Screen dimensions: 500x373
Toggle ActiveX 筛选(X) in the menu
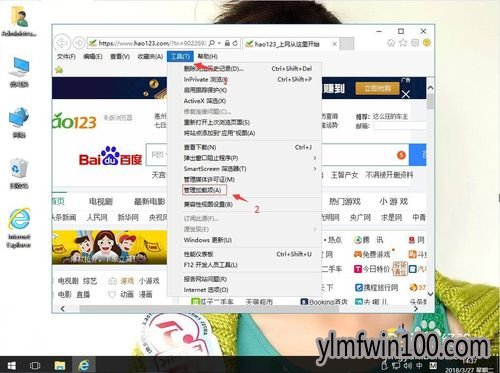[x=244, y=101]
